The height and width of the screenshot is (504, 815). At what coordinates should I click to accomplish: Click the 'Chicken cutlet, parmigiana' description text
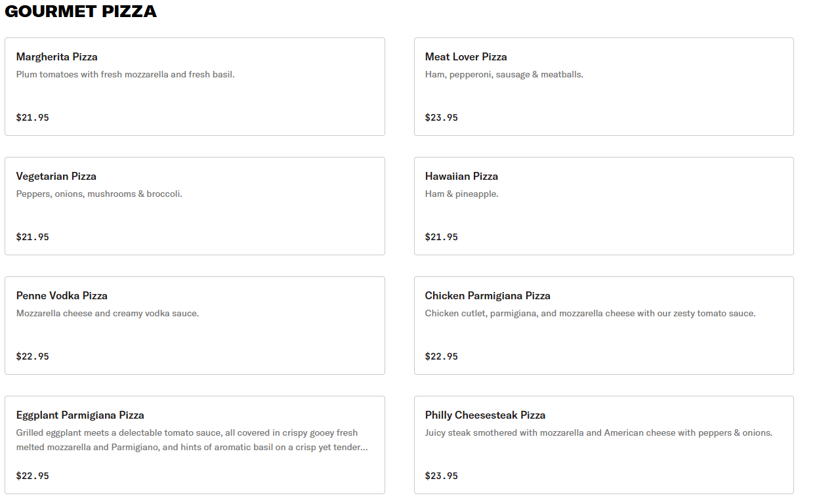click(x=590, y=314)
